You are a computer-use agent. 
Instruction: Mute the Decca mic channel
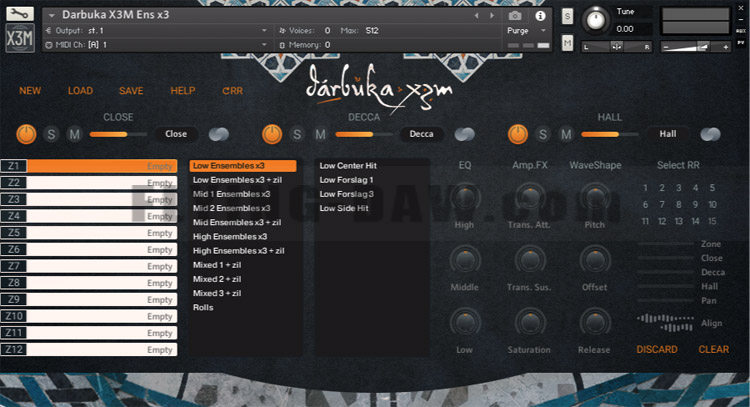[320, 134]
